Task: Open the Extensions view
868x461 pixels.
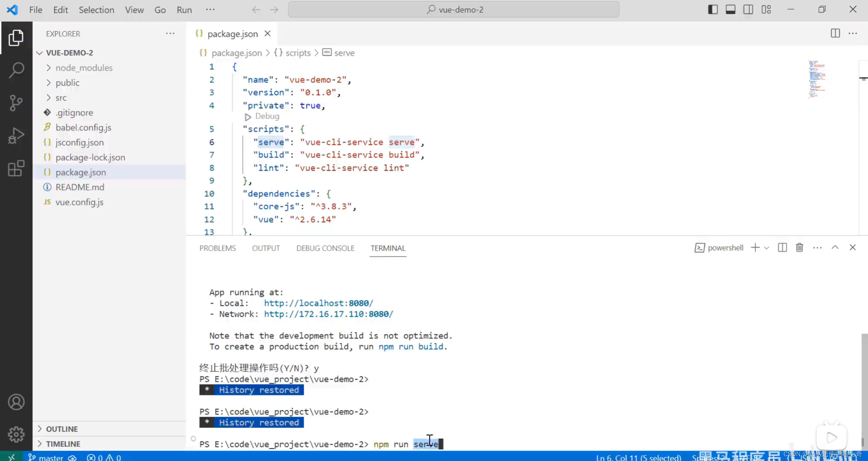Action: pos(16,168)
